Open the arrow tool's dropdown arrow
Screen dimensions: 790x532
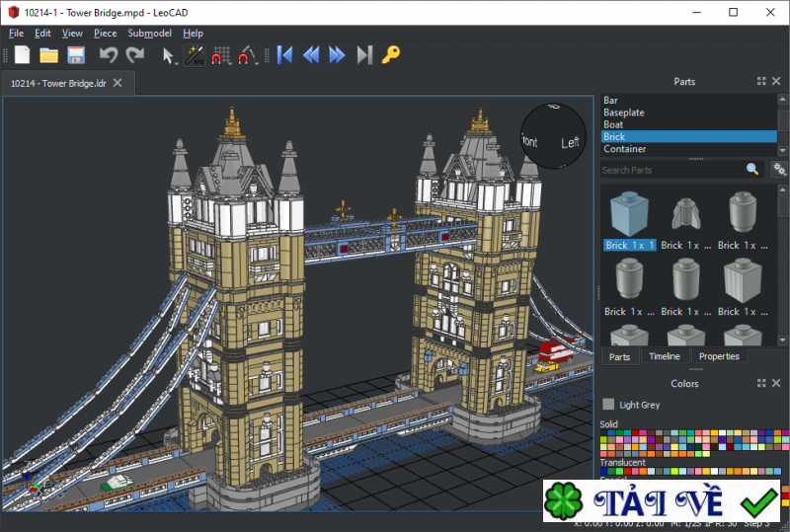(177, 63)
